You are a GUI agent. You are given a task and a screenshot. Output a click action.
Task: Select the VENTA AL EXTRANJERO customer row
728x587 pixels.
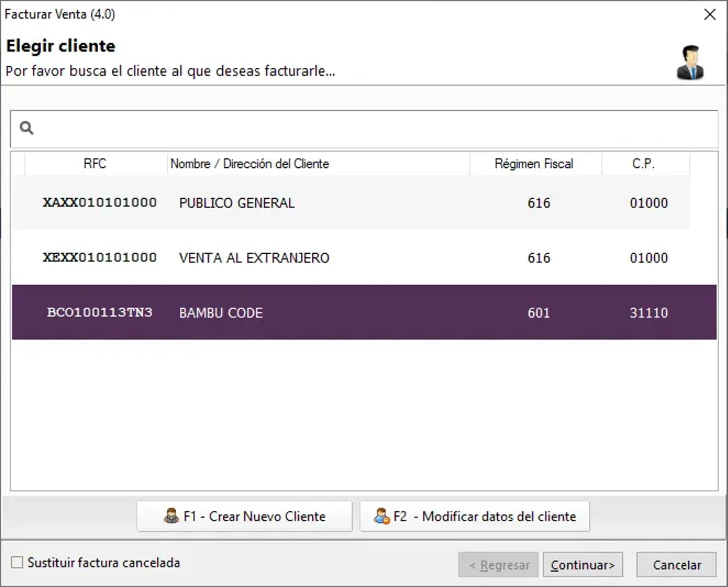point(306,258)
